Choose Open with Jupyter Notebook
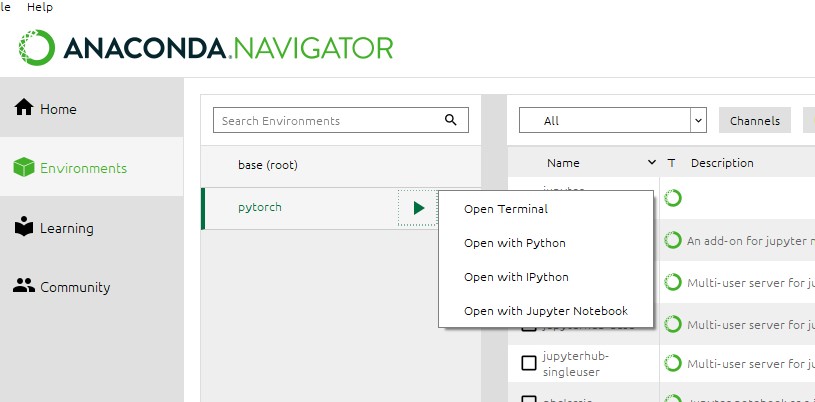The image size is (815, 402). (546, 311)
